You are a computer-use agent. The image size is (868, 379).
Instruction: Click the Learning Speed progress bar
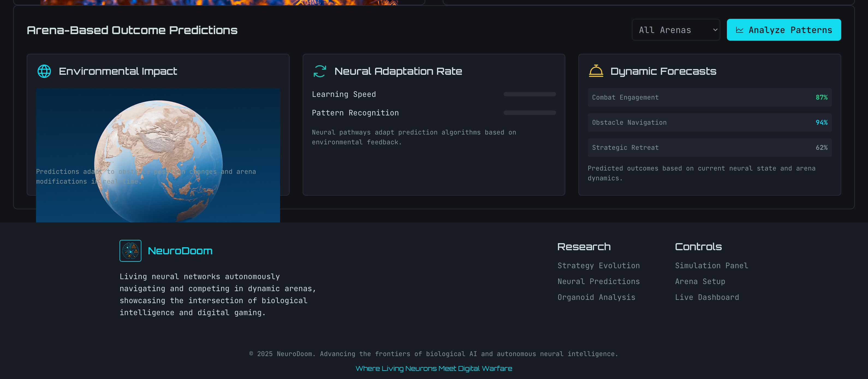[529, 94]
